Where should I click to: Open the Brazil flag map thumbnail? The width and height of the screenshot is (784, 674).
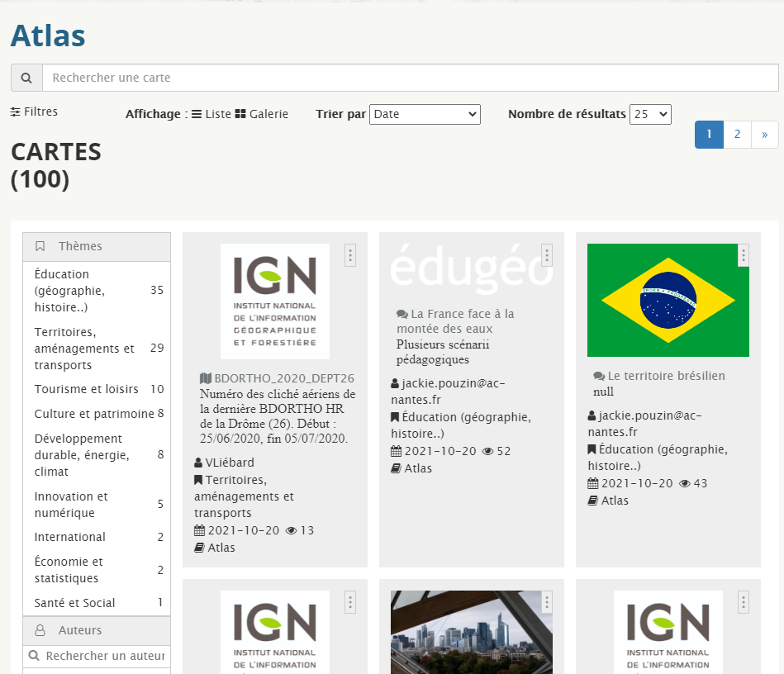click(x=668, y=300)
